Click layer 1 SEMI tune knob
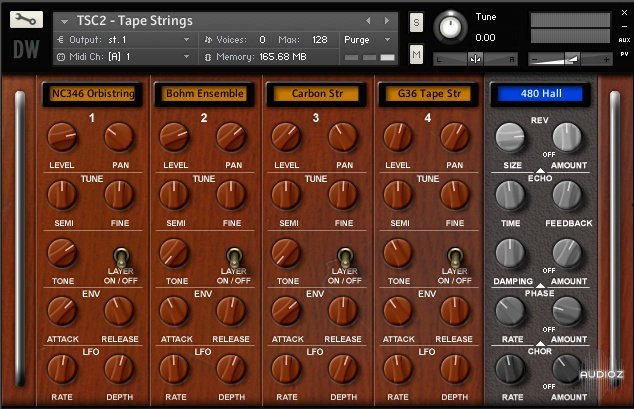 (x=62, y=195)
